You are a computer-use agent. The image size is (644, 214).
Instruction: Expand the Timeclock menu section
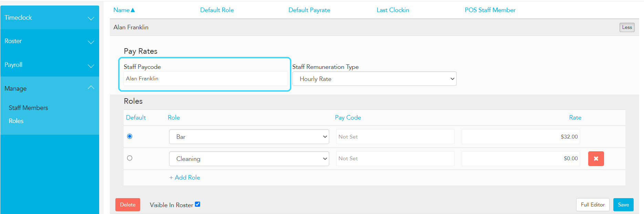50,18
